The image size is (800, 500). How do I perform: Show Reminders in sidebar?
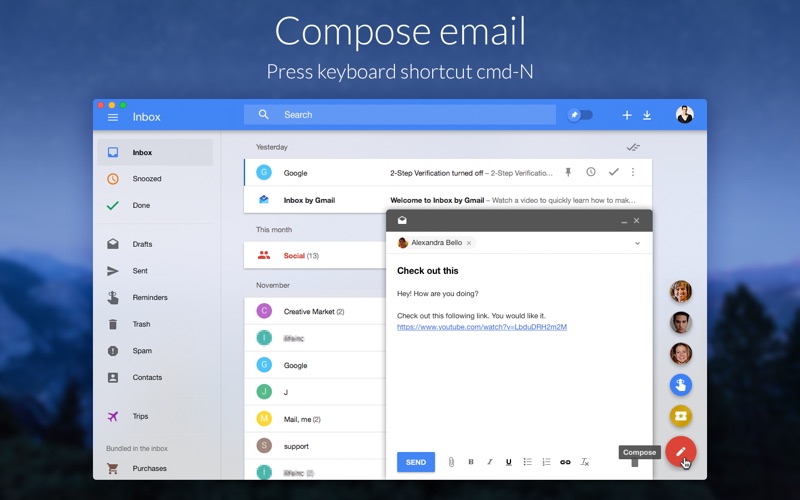(x=155, y=297)
